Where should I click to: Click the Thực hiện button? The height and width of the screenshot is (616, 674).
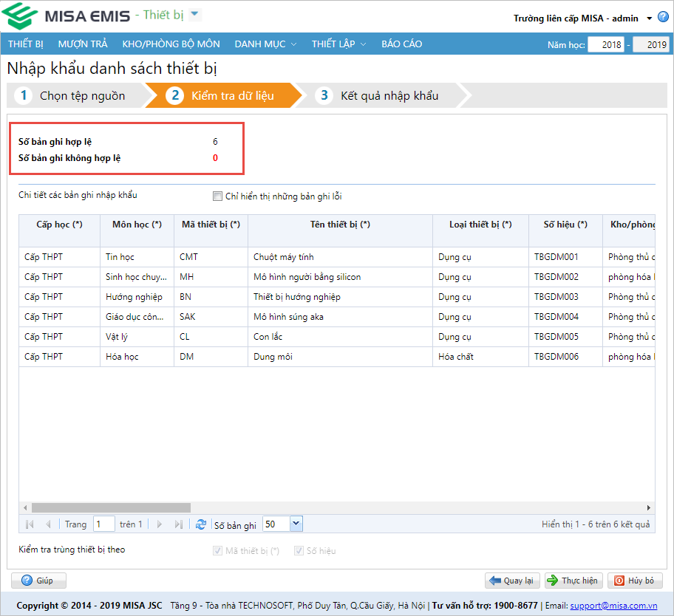573,581
